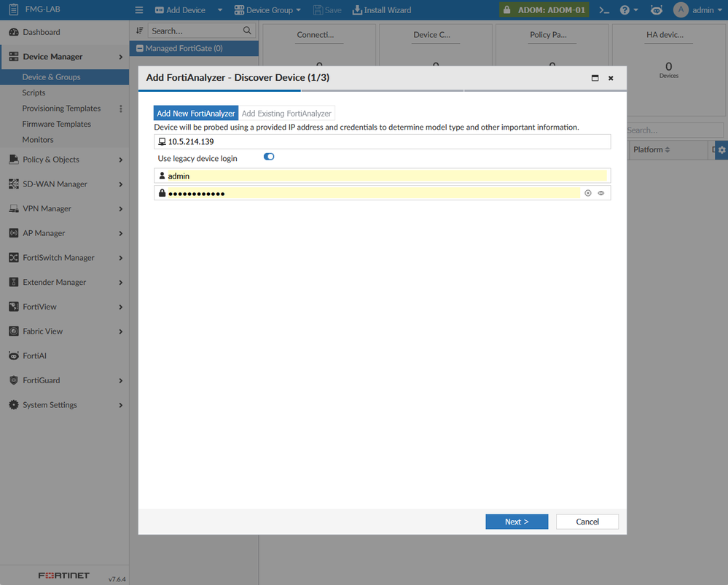Expand the Policy & Objects chevron
728x585 pixels.
[121, 160]
